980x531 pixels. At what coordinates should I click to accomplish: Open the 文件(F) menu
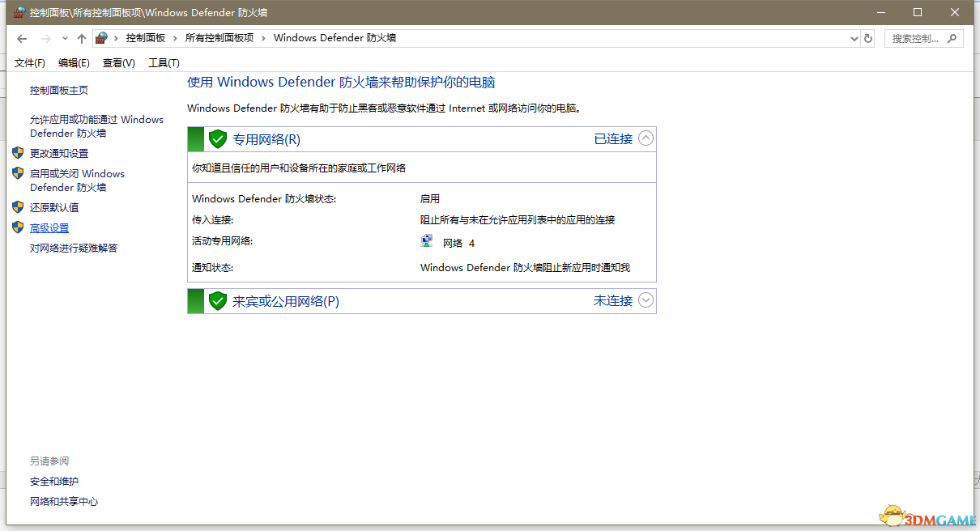(30, 63)
